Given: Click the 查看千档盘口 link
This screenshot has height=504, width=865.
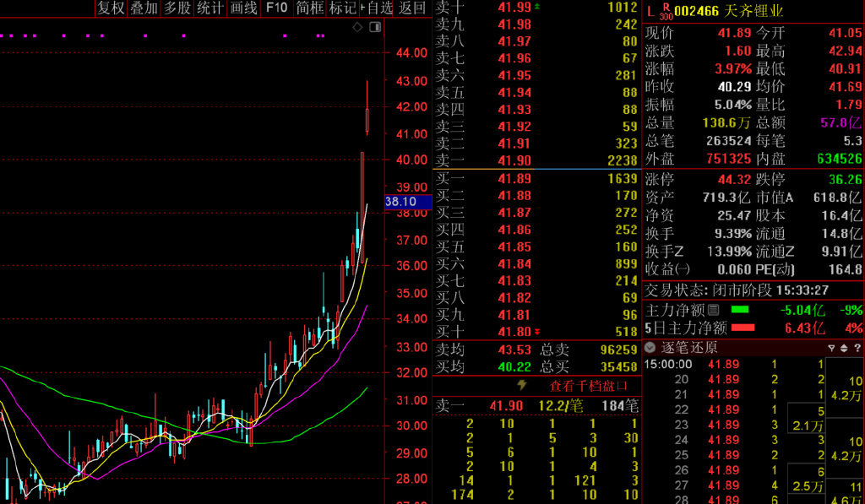Looking at the screenshot, I should pos(589,386).
